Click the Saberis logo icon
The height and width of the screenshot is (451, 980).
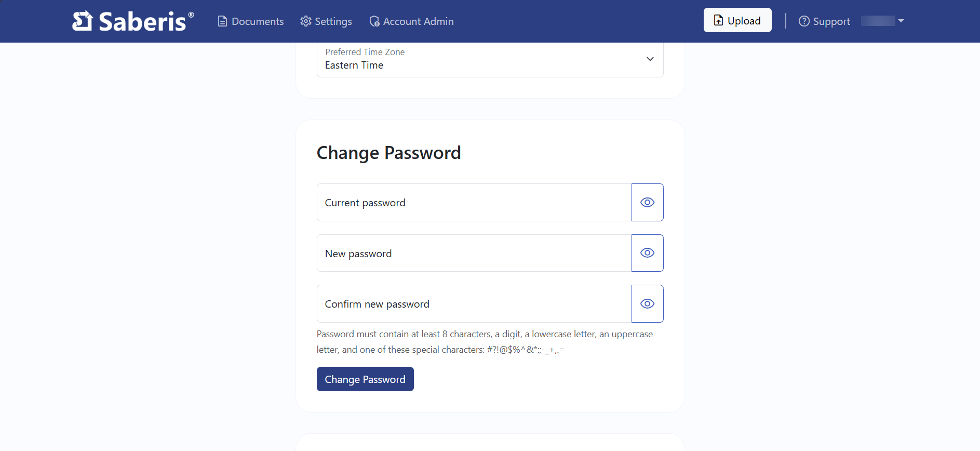coord(82,21)
